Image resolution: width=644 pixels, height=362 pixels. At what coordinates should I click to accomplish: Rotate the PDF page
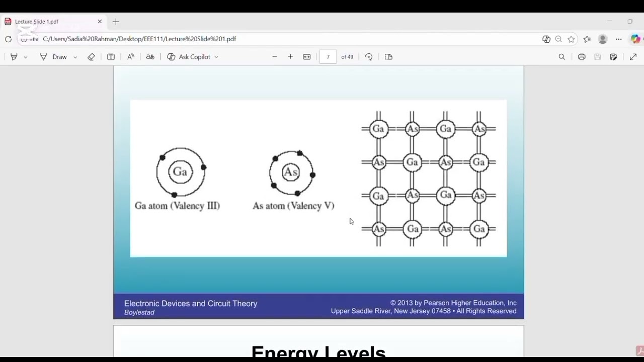pos(369,57)
